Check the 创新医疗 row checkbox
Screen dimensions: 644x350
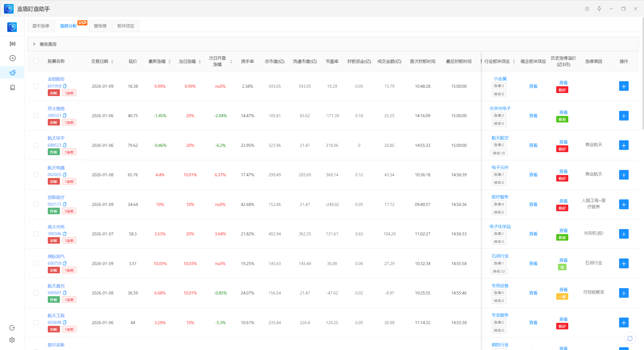tap(36, 204)
